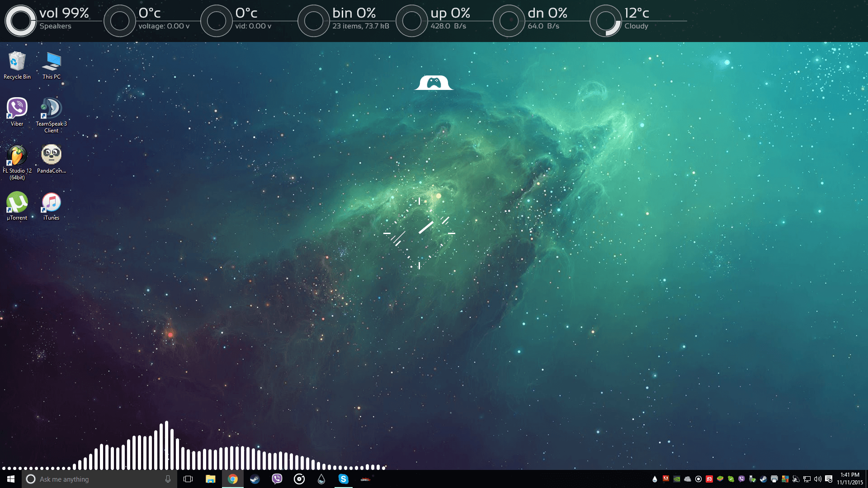The width and height of the screenshot is (868, 488).
Task: Click the game controller launcher widget
Action: (434, 83)
